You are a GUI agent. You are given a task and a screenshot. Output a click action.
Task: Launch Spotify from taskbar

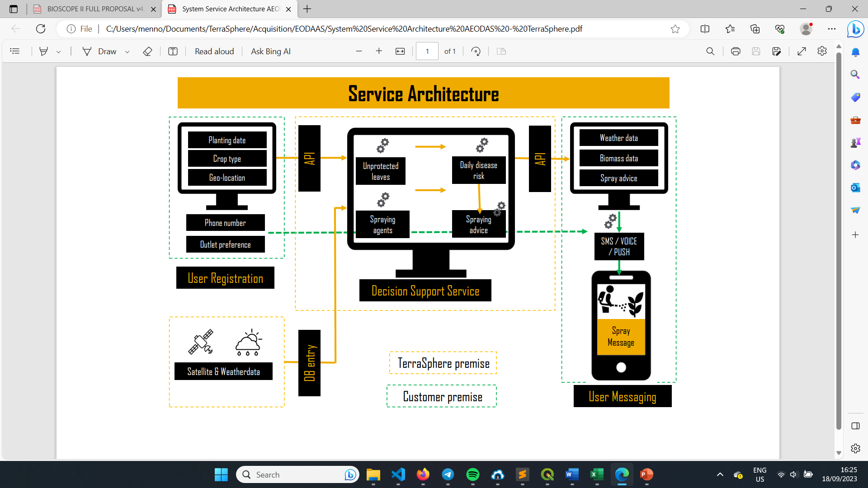coord(472,474)
